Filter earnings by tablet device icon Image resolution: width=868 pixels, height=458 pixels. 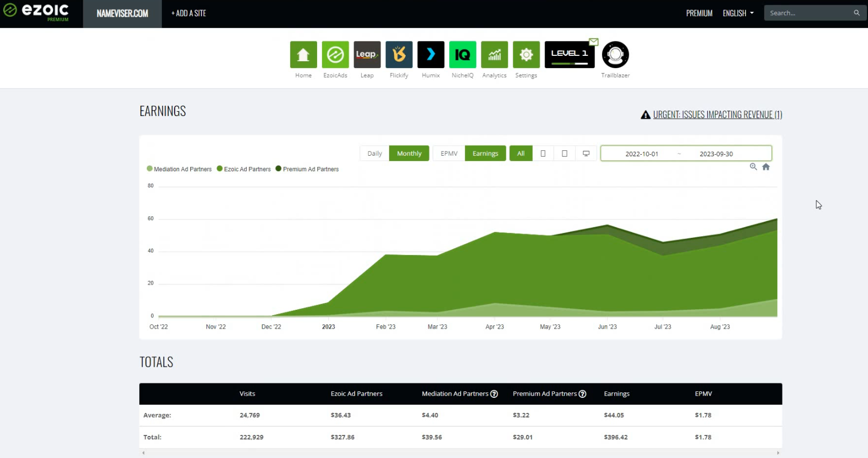point(564,154)
